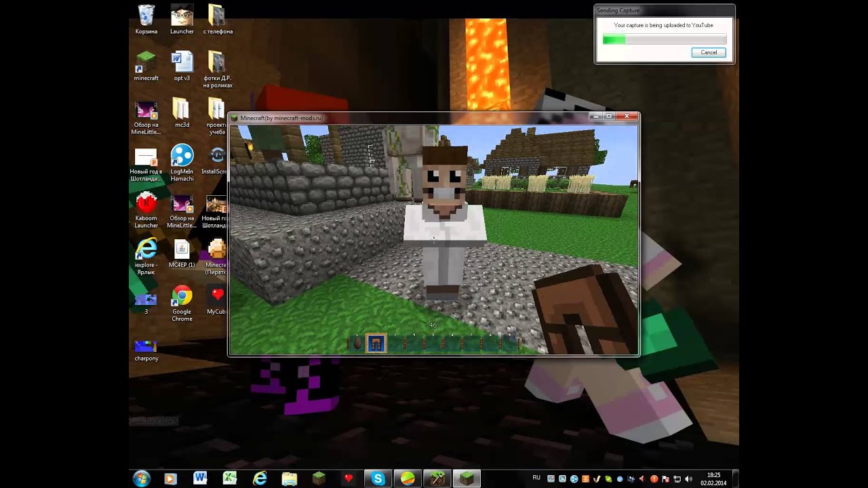The height and width of the screenshot is (488, 868).
Task: Open the mc3d folder
Action: pos(182,113)
